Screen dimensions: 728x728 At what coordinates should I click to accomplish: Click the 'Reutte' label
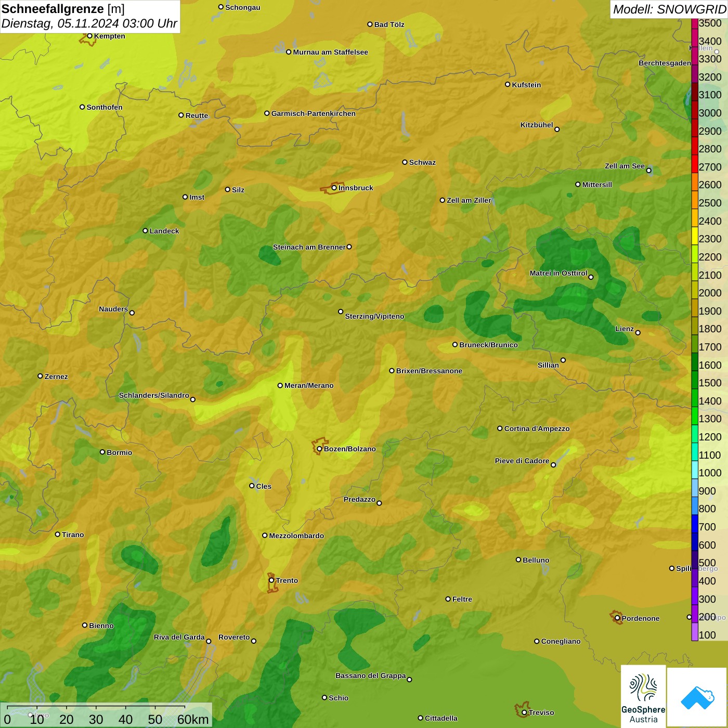(197, 115)
